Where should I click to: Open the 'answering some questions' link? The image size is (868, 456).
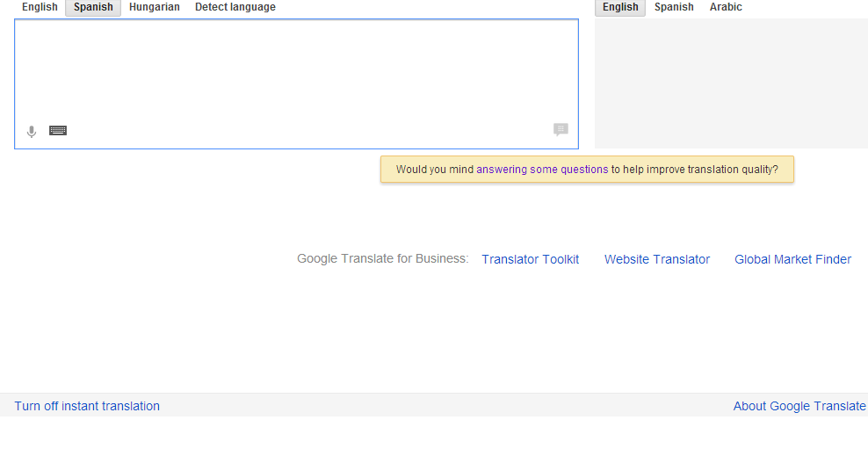[x=542, y=170]
